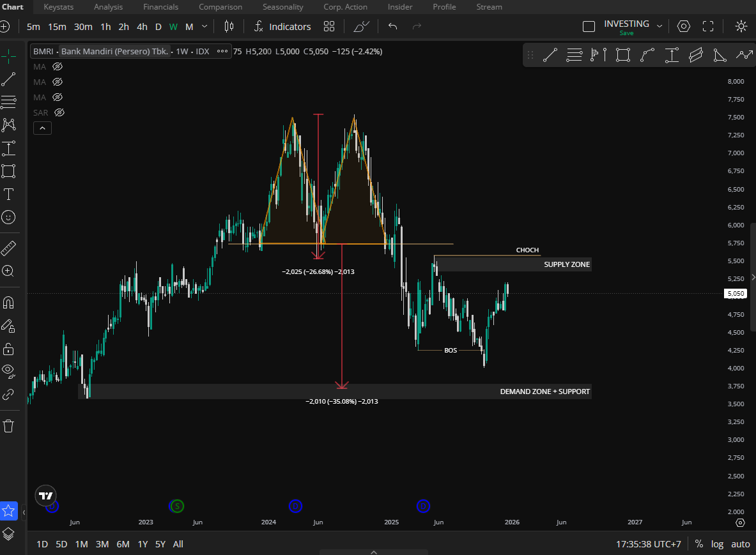The image size is (756, 555).
Task: Open the Seasonality tab
Action: point(282,7)
